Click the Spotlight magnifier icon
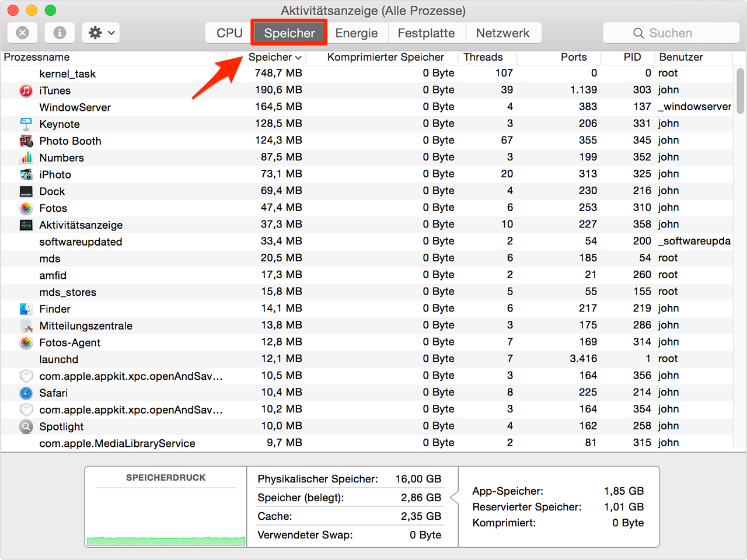 (26, 426)
